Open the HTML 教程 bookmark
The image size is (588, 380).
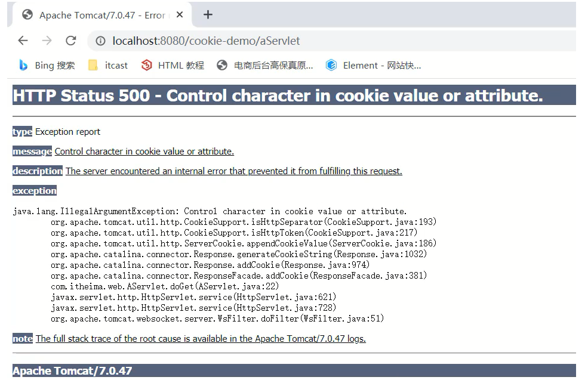(173, 65)
